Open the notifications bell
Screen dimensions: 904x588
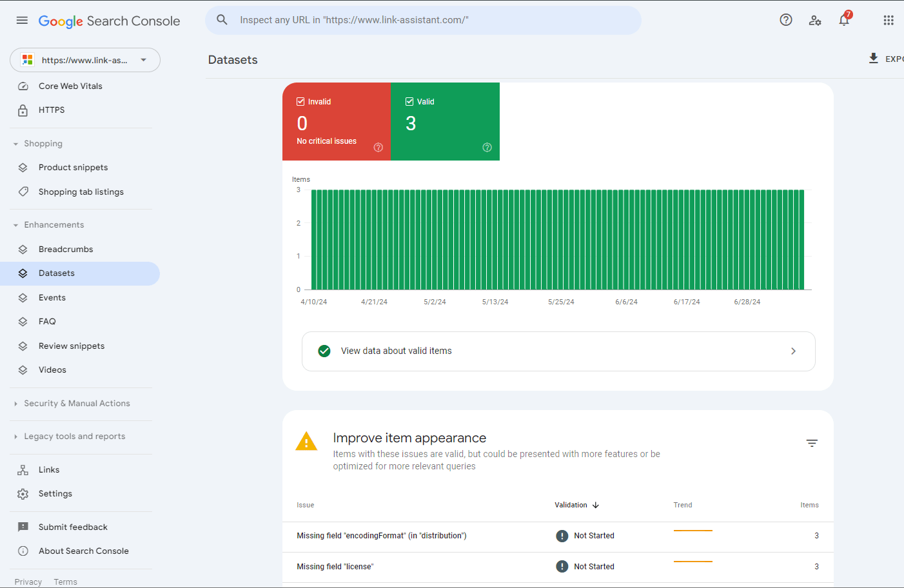coord(844,20)
